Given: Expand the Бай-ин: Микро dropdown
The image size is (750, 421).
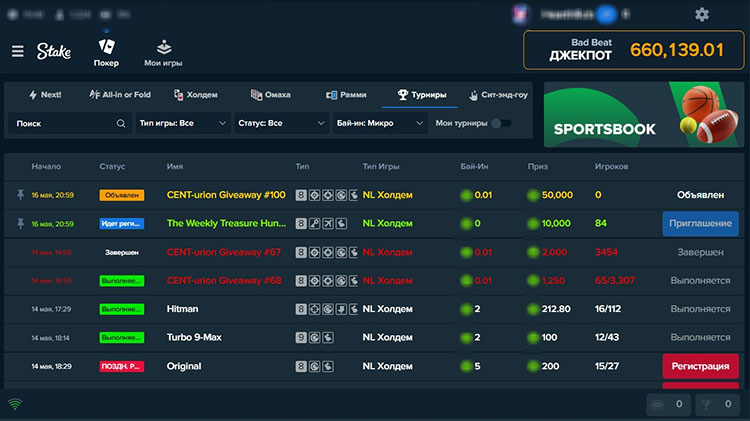Looking at the screenshot, I should tap(379, 123).
